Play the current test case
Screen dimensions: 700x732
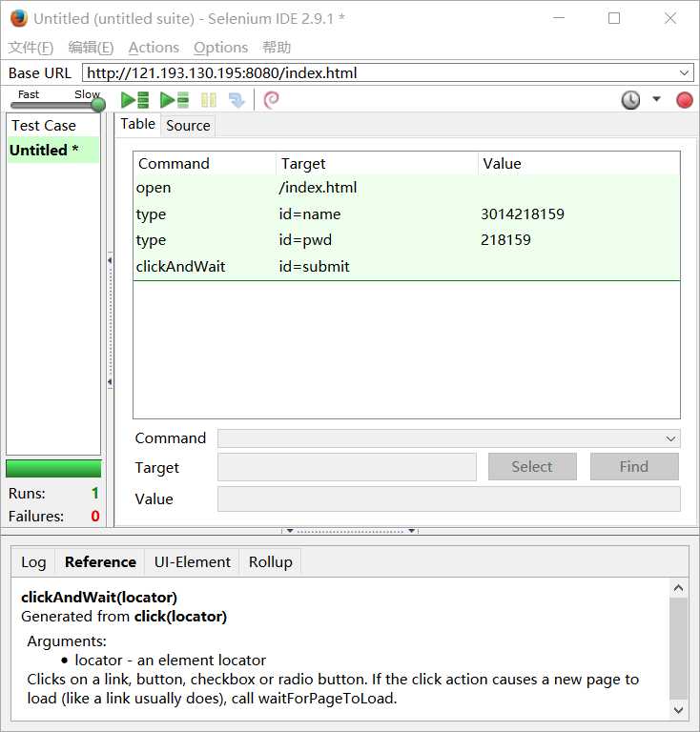coord(175,100)
